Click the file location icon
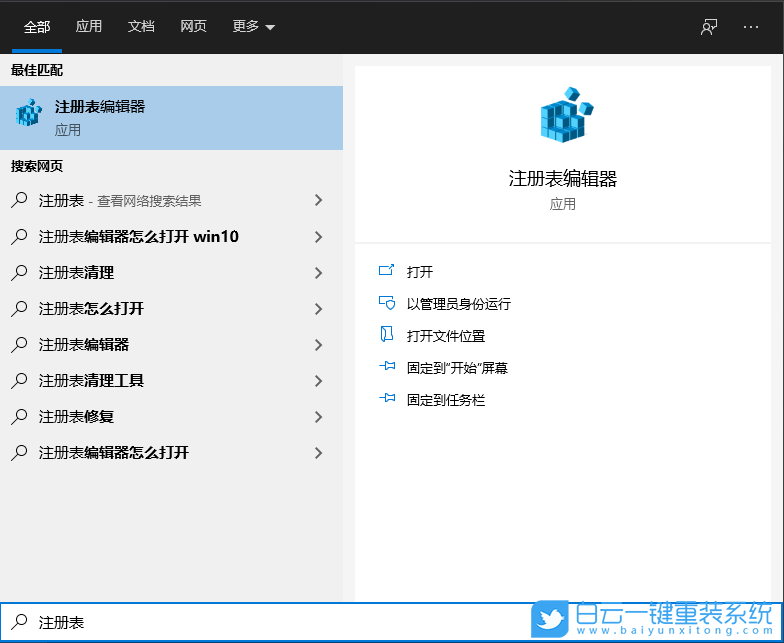Image resolution: width=784 pixels, height=643 pixels. click(x=386, y=334)
